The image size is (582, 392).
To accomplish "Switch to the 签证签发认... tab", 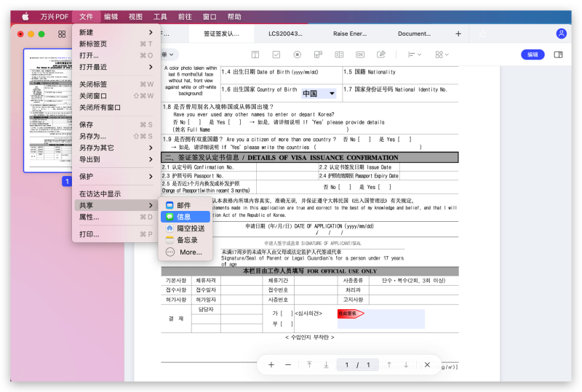I will coord(222,33).
